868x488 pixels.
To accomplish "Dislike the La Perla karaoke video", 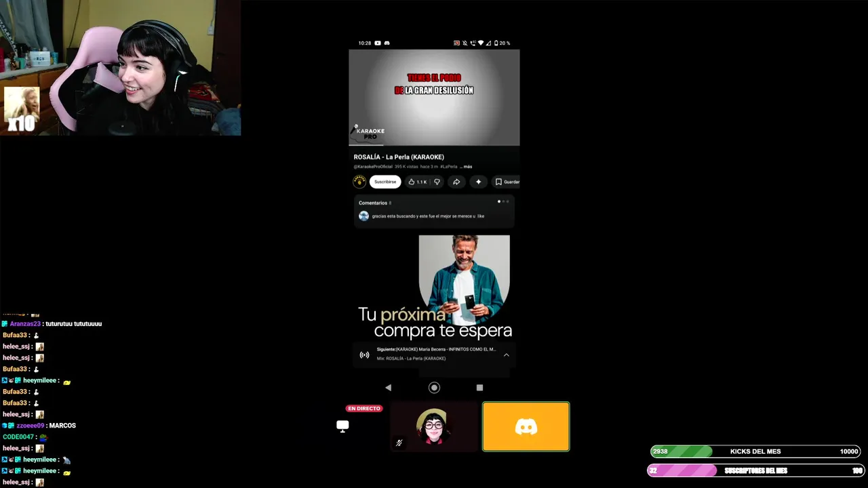I will pos(437,182).
